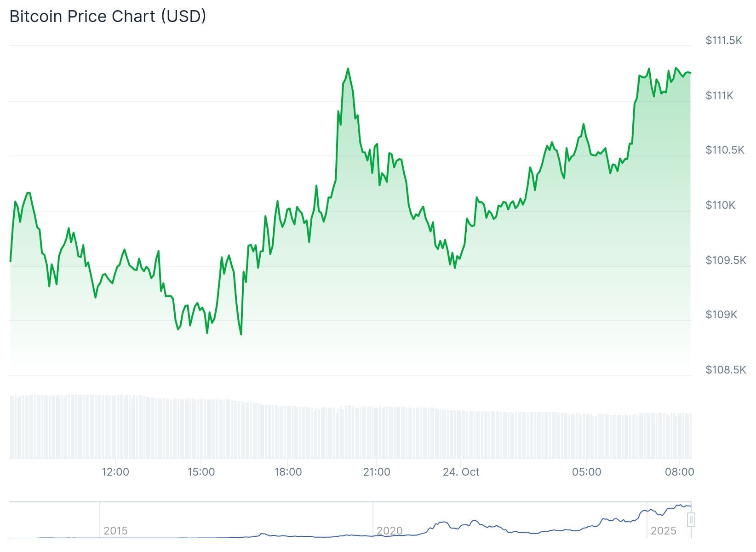Image resolution: width=756 pixels, height=552 pixels.
Task: Click the $109.5K price axis label
Action: coord(726,260)
